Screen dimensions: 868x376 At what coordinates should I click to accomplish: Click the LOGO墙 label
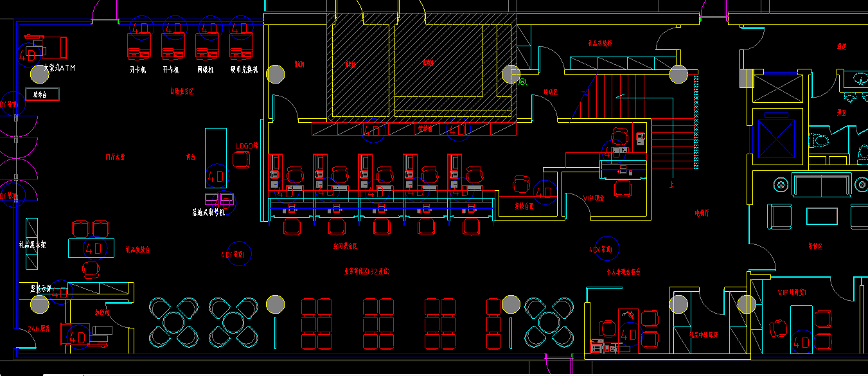246,146
